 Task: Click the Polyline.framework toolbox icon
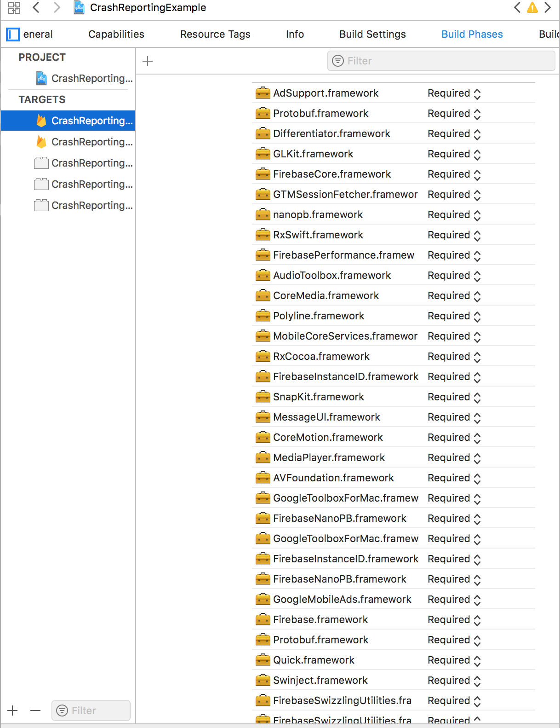coord(263,316)
